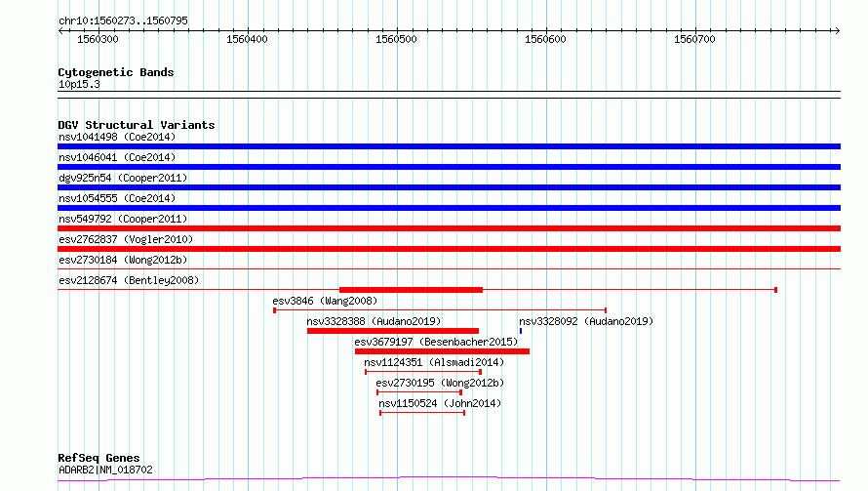Click the nsv1150524 (John2014) label
The width and height of the screenshot is (868, 491).
[440, 403]
